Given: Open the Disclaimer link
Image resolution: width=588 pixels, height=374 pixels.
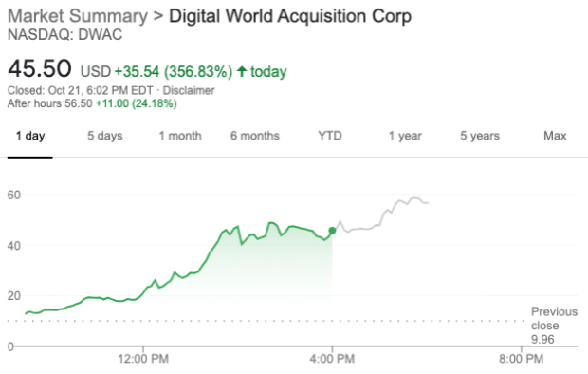Looking at the screenshot, I should (x=189, y=90).
